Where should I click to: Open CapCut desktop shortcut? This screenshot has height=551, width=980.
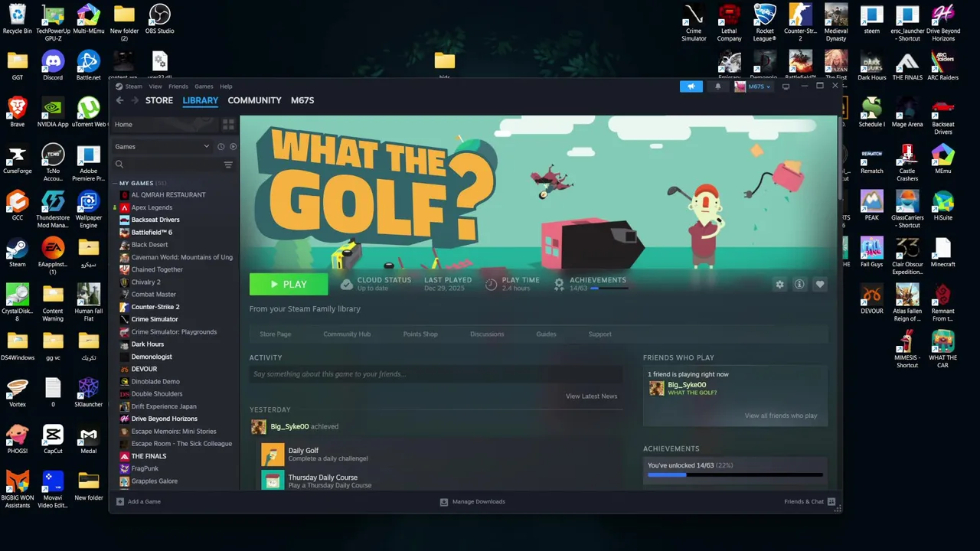pos(53,439)
